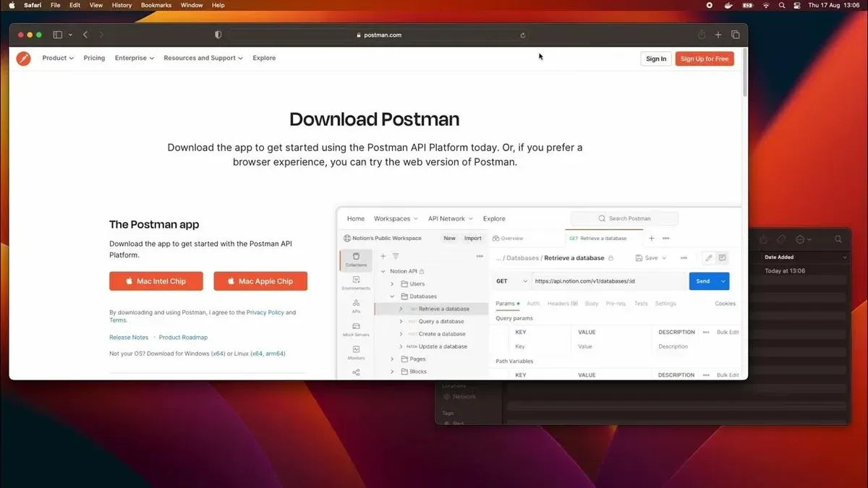
Task: Click the Finder window search icon
Action: pos(838,239)
